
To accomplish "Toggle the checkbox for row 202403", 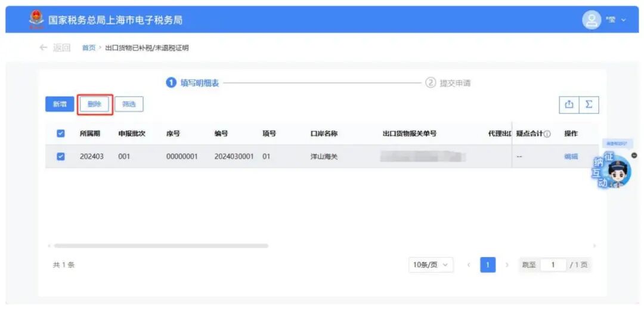I will point(60,156).
